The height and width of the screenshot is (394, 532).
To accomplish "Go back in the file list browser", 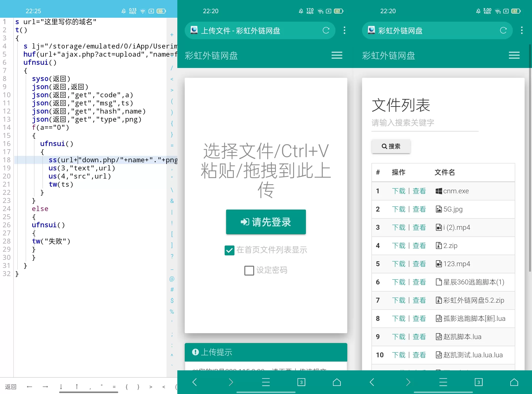I will click(x=372, y=382).
